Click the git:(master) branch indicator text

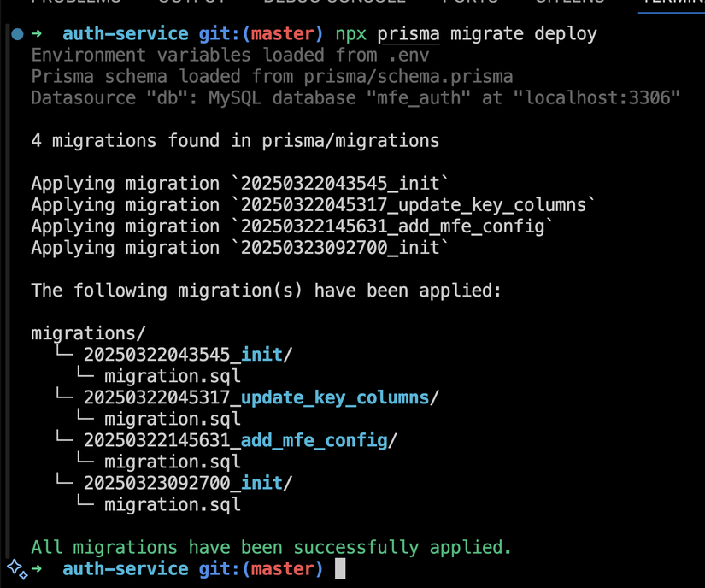[259, 33]
